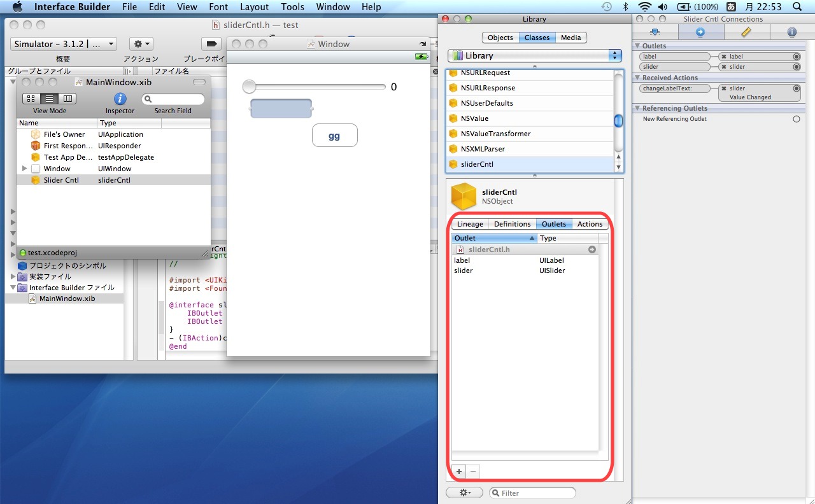Open the Identity inspector info icon
The height and width of the screenshot is (504, 815).
[792, 32]
